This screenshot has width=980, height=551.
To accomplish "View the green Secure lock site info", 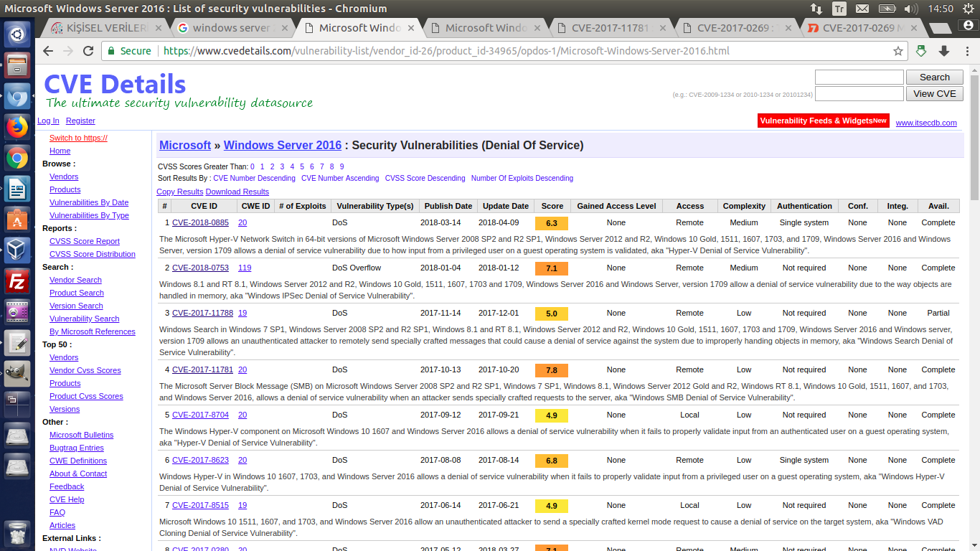I will 130,51.
